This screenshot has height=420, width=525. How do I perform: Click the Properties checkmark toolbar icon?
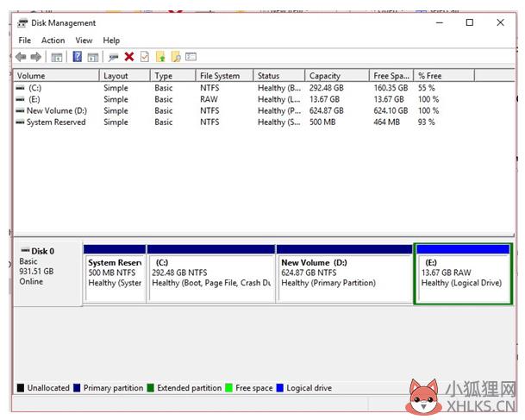pyautogui.click(x=144, y=57)
